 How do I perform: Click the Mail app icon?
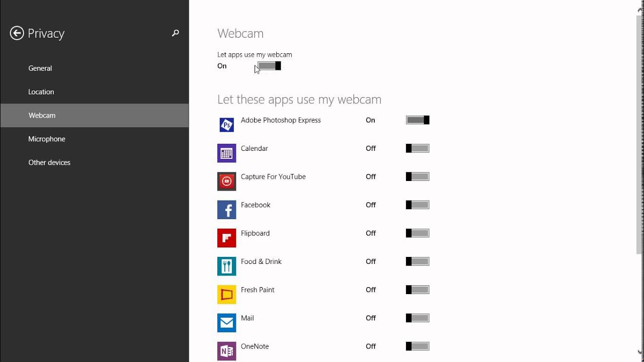tap(226, 323)
